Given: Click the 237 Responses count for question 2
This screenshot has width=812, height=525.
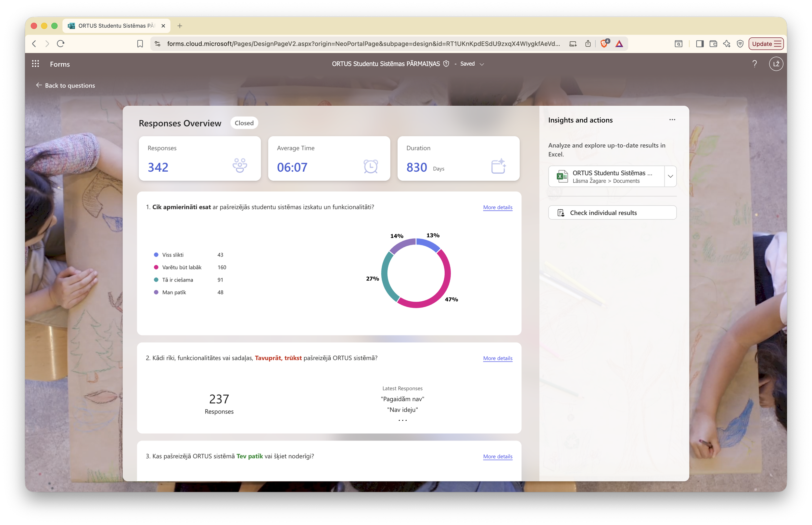Looking at the screenshot, I should 219,399.
